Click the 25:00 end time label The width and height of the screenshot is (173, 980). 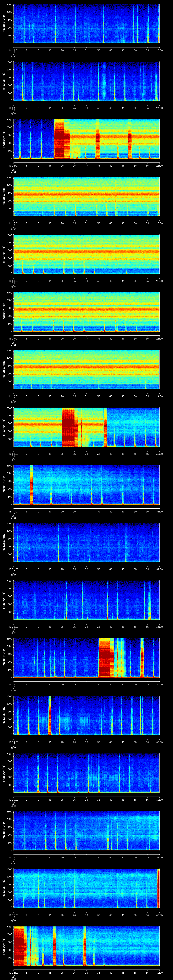pos(160,166)
